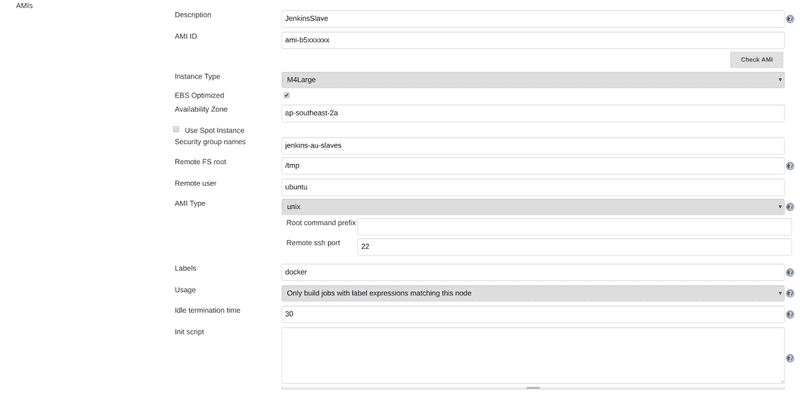Viewport: 800px width, 393px height.
Task: Click the Idle termination time field
Action: click(533, 314)
